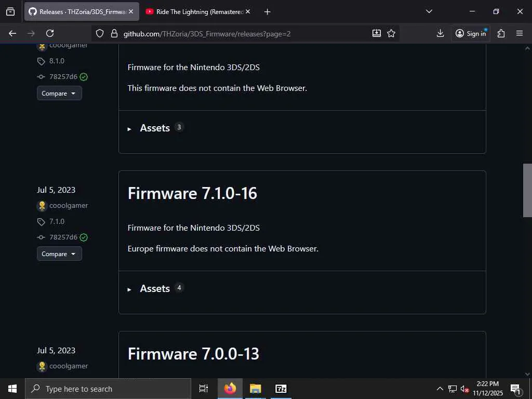Open 7-Zip from the taskbar
This screenshot has width=532, height=399.
(x=281, y=389)
